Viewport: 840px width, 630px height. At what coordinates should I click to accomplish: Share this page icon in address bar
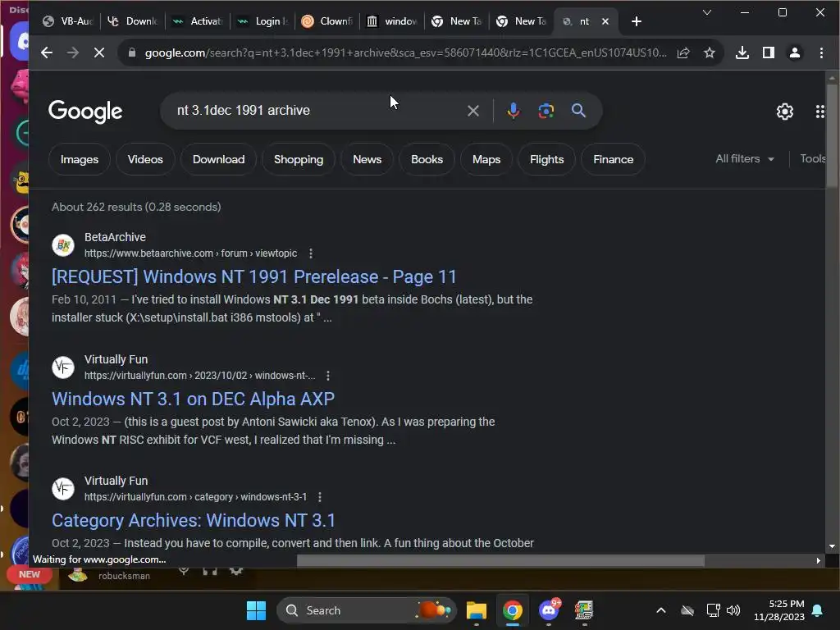pyautogui.click(x=683, y=52)
